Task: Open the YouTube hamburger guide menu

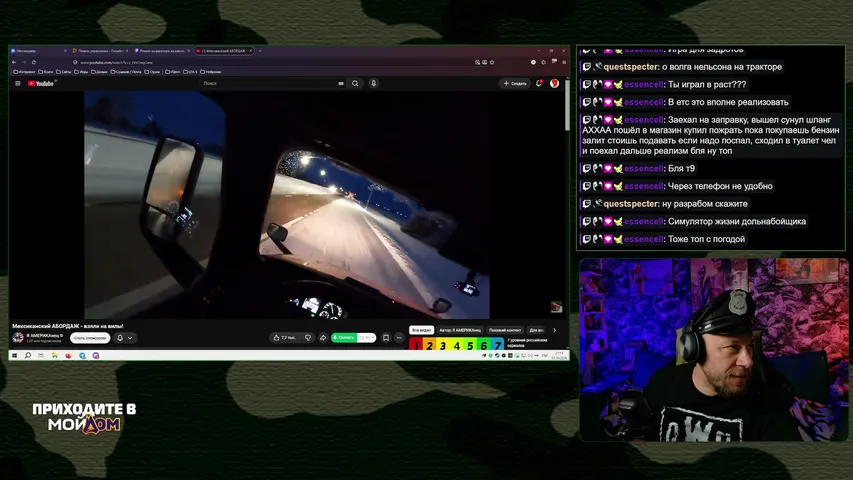Action: click(x=17, y=83)
